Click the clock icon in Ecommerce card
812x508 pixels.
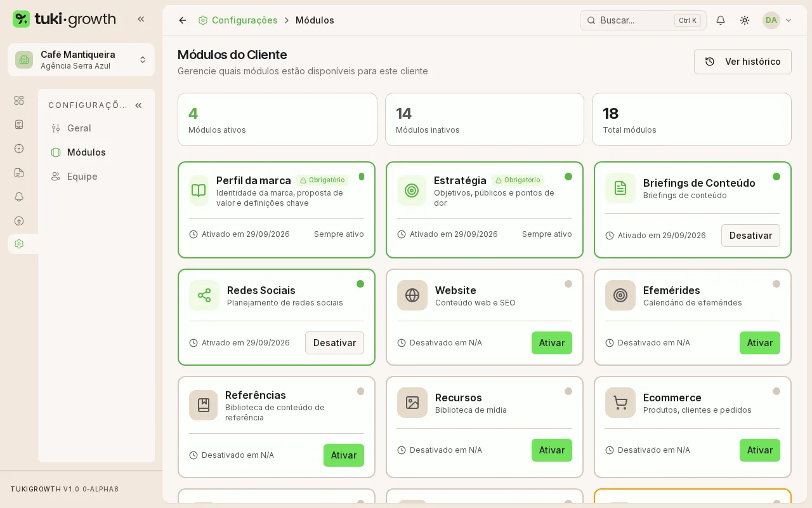tap(610, 450)
